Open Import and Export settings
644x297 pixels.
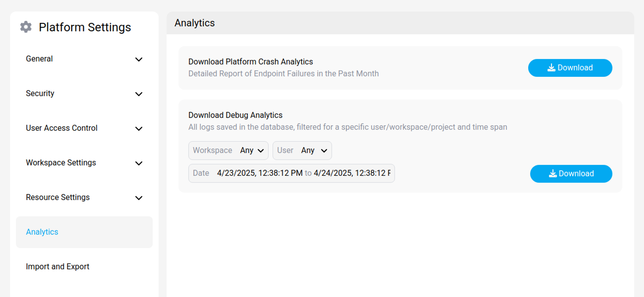[58, 266]
